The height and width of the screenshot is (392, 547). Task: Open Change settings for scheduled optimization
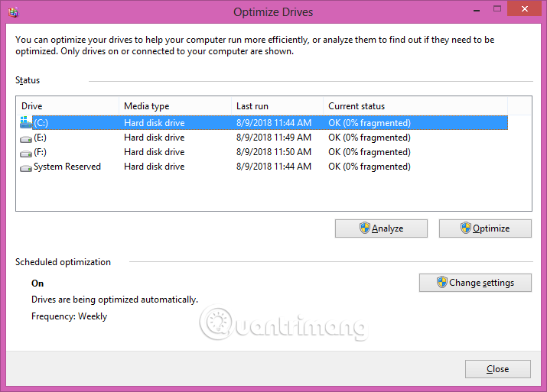coord(475,283)
